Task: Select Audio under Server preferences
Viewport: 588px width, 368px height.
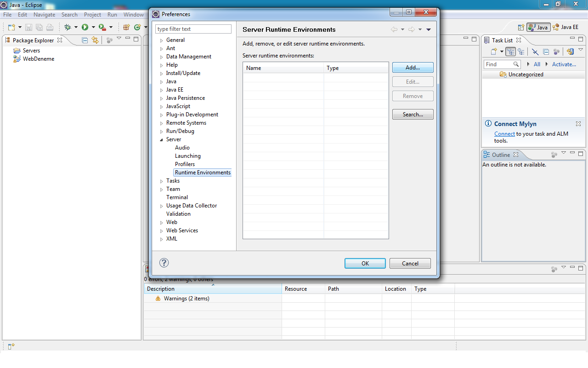Action: coord(182,148)
